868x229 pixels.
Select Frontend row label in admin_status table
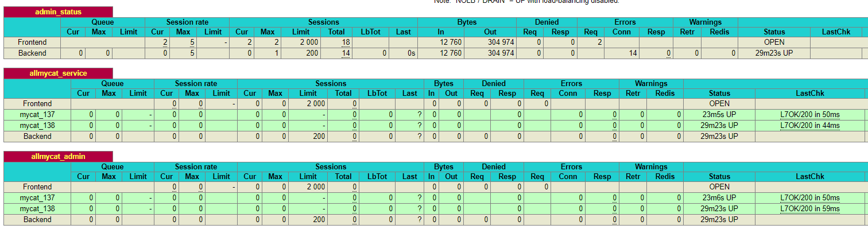pos(32,42)
